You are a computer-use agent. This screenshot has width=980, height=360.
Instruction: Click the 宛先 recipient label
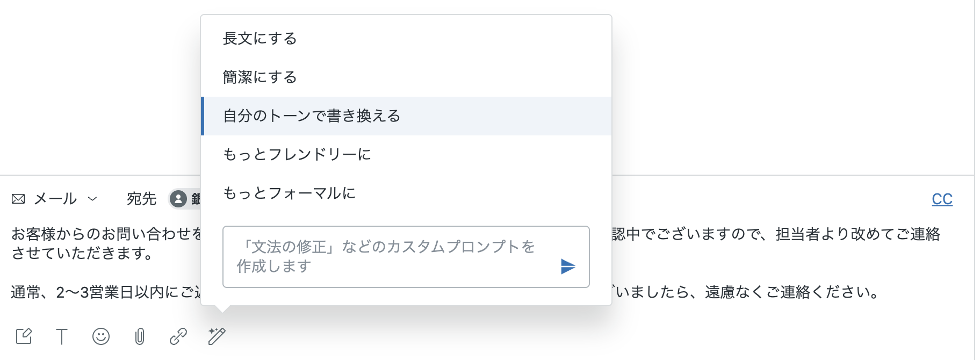click(141, 199)
